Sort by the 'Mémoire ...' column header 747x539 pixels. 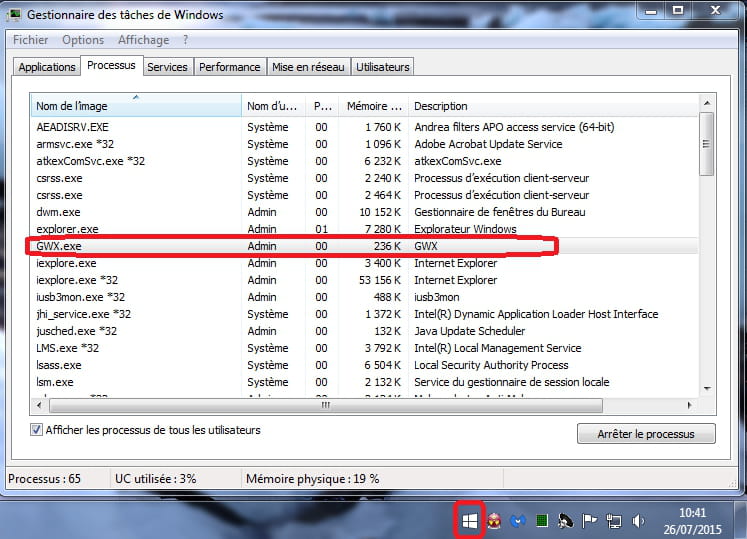pyautogui.click(x=374, y=106)
